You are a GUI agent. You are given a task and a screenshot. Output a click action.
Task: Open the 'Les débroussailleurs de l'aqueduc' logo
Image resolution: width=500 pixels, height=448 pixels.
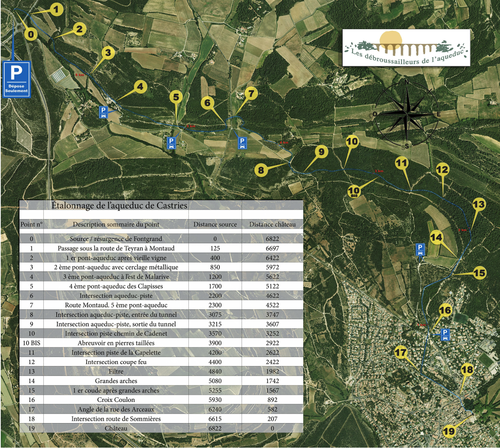point(406,48)
